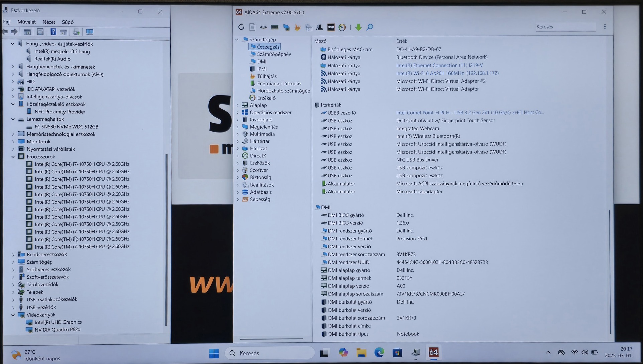Open the Intel Ethernet Connection I219-V link
Image resolution: width=643 pixels, height=364 pixels.
pyautogui.click(x=439, y=65)
